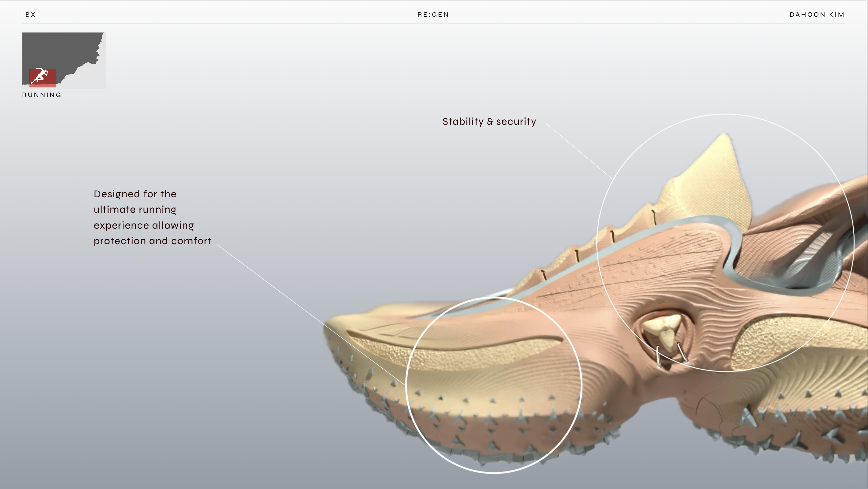Click the center of the lower highlight circle
Image resolution: width=868 pixels, height=489 pixels.
(494, 385)
